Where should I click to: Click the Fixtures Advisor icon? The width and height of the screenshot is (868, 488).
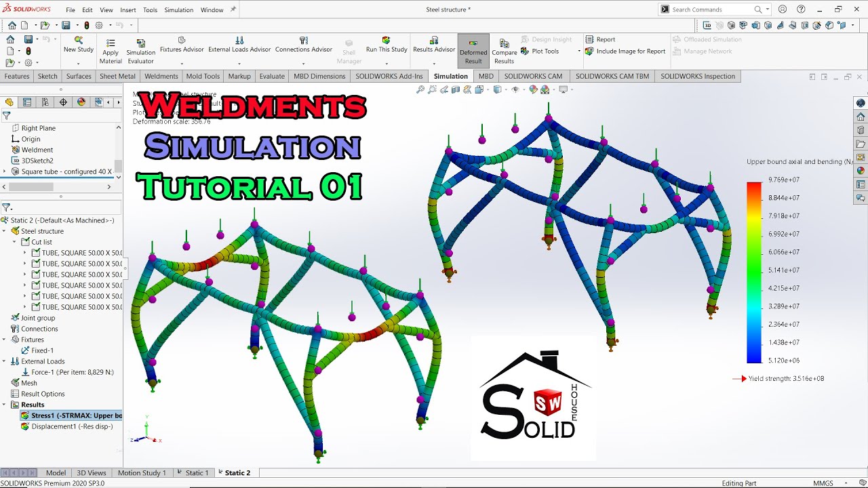click(182, 40)
